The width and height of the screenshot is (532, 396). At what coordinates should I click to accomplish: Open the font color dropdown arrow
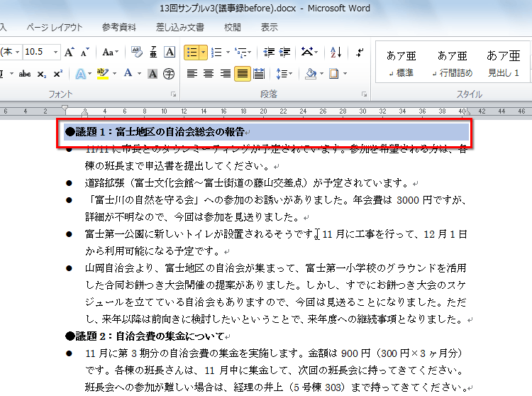139,74
